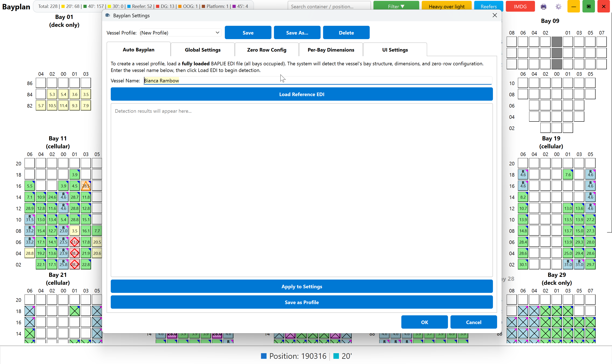Select container 7.6 in Bay 19 tier 18

568,175
